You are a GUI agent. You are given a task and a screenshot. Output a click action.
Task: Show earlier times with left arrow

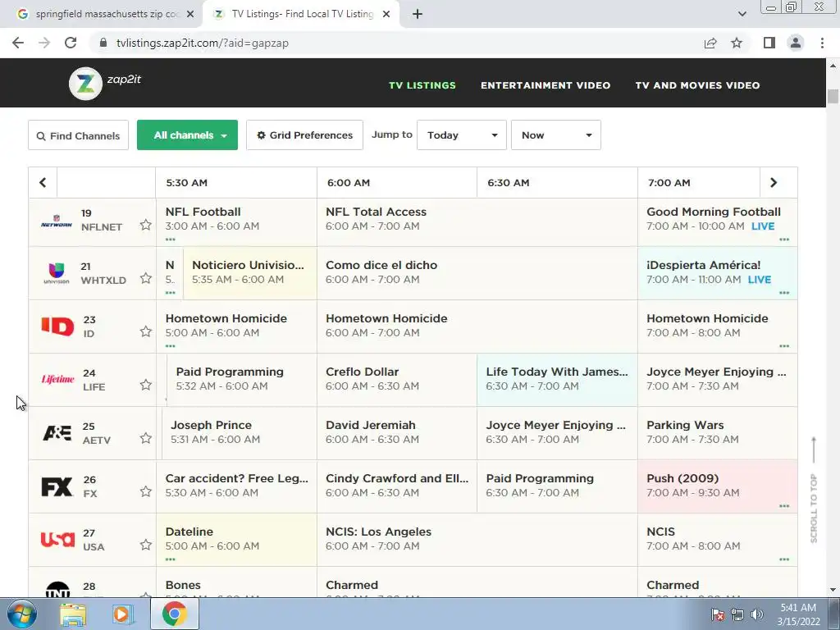[x=43, y=183]
